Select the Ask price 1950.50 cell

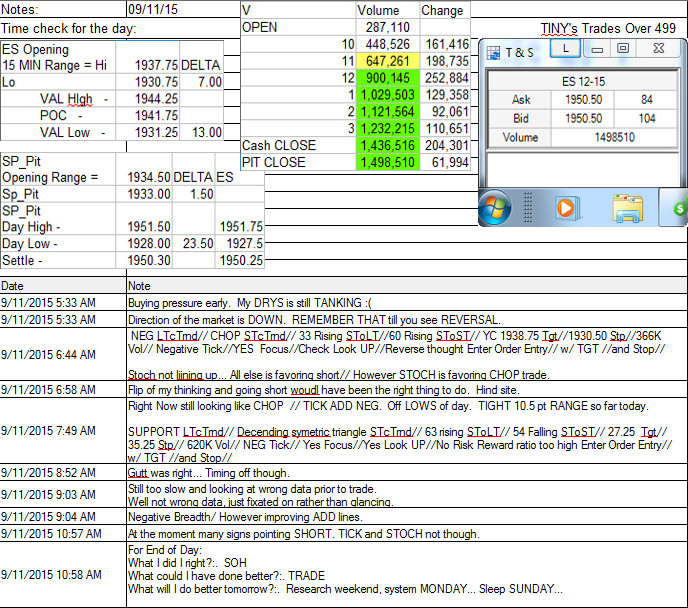tap(583, 100)
